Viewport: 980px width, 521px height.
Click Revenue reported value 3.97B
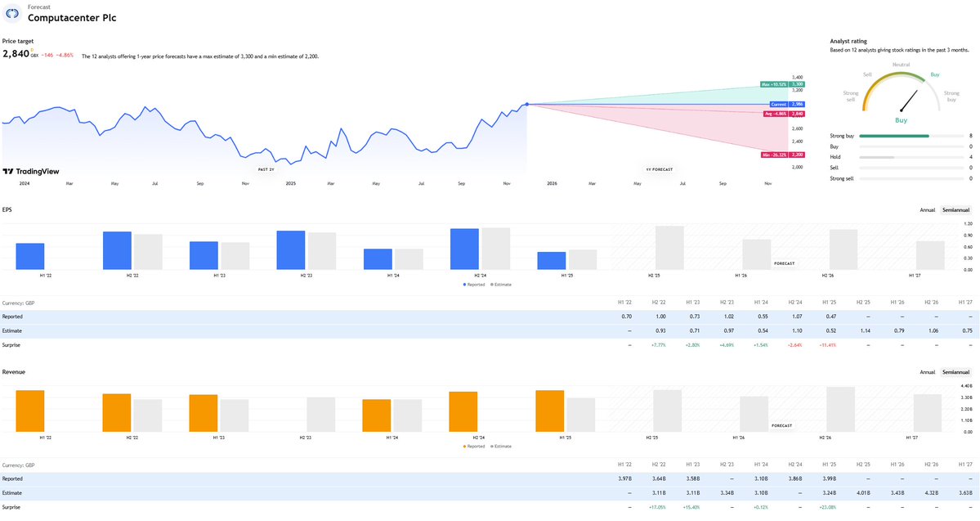625,479
